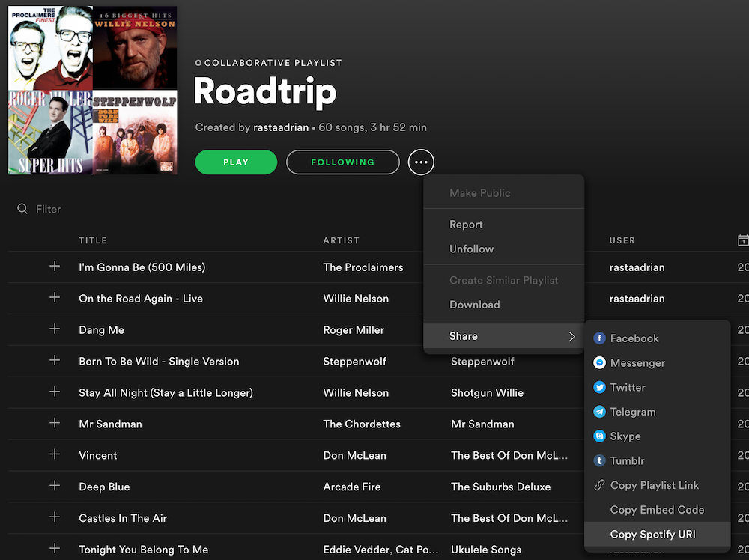The image size is (749, 560).
Task: Sort by the Artist column header
Action: pyautogui.click(x=341, y=240)
